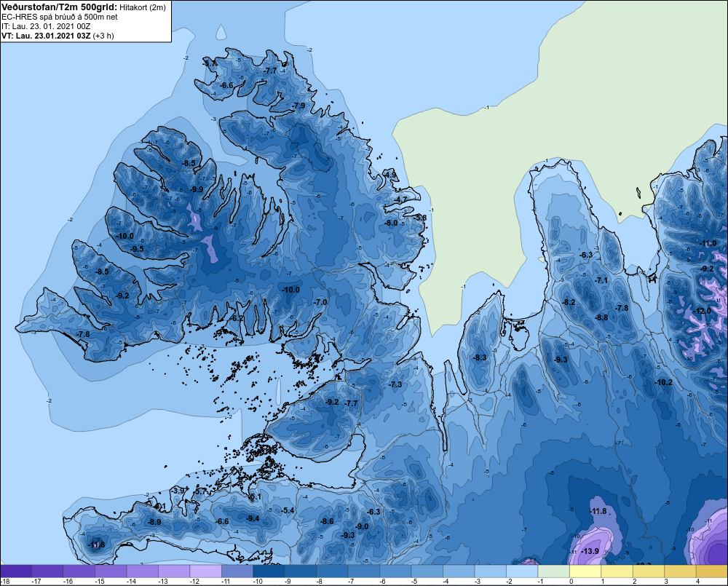Viewport: 728px width, 586px height.
Task: Click the '4' legend scale label
Action: point(697,582)
